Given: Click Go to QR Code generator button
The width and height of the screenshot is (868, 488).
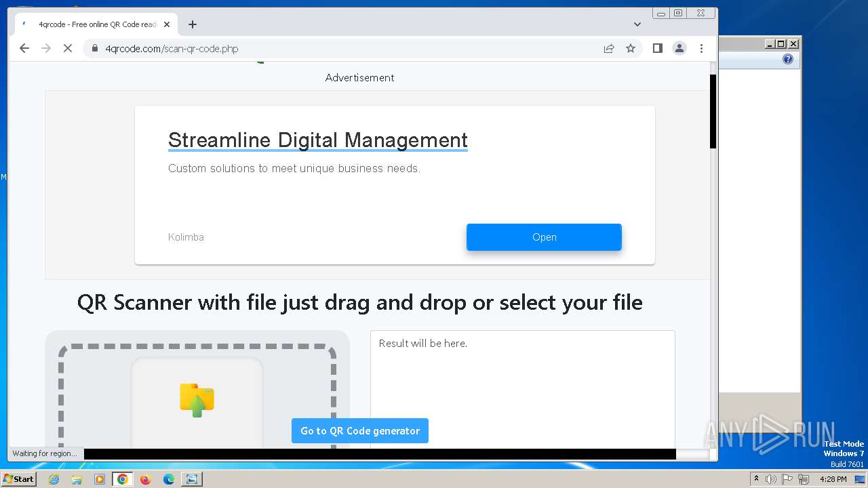Looking at the screenshot, I should coord(360,431).
